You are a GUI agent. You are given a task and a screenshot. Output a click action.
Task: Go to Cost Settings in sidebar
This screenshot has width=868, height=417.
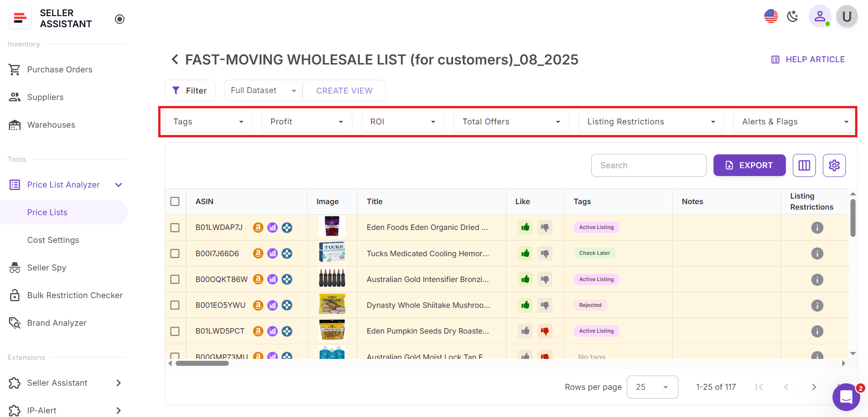[x=53, y=240]
